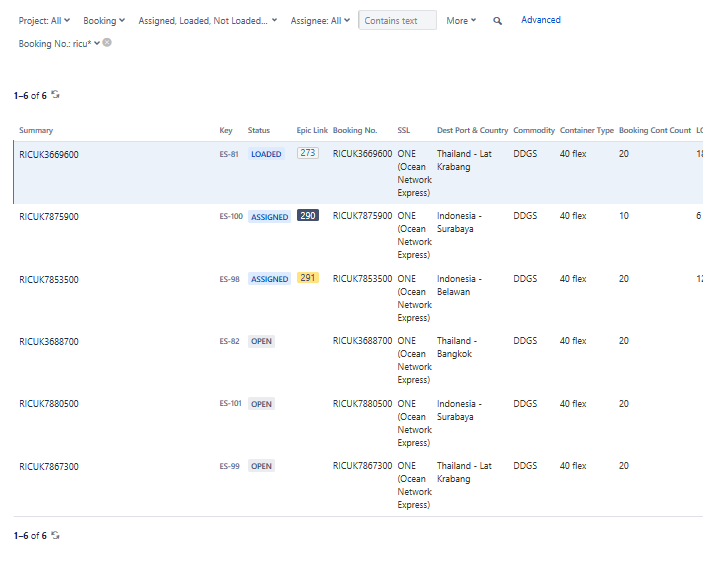
Task: Open the yellow epic badge 291
Action: click(308, 278)
